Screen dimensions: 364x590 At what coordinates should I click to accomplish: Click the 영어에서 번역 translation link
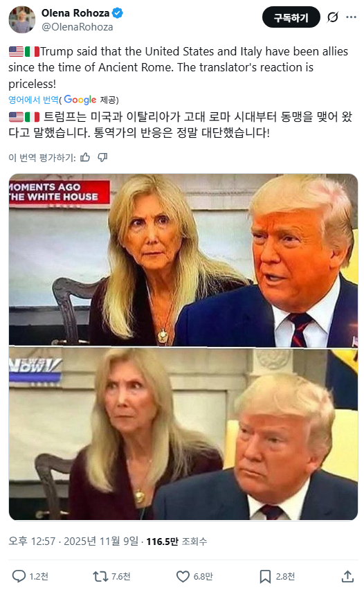tap(33, 100)
